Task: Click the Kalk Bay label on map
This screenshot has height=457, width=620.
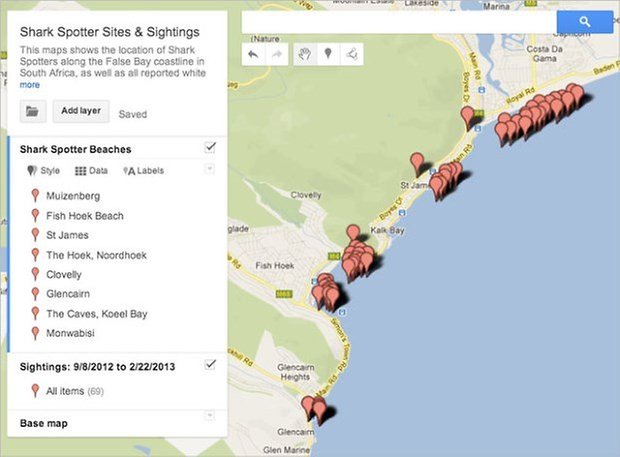Action: [388, 230]
